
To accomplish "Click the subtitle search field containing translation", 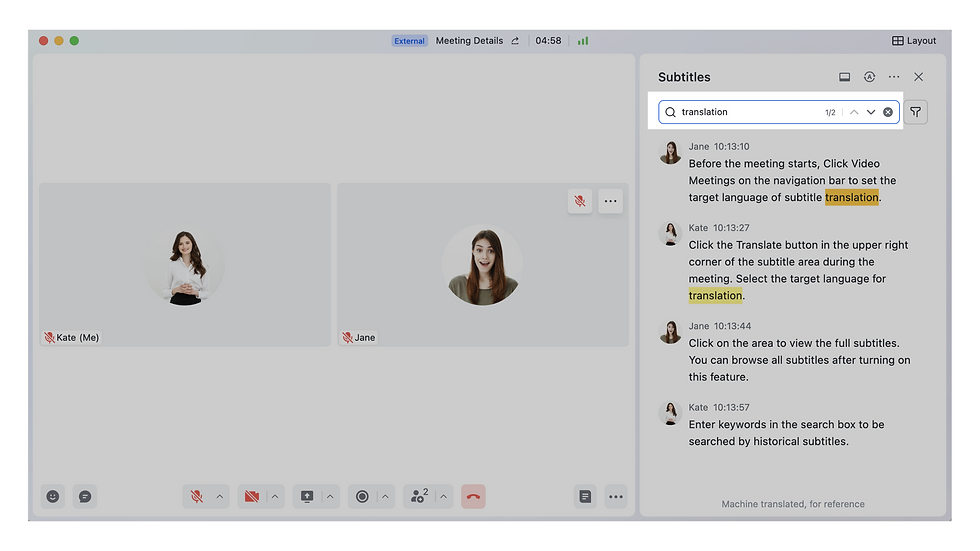I will pos(779,112).
